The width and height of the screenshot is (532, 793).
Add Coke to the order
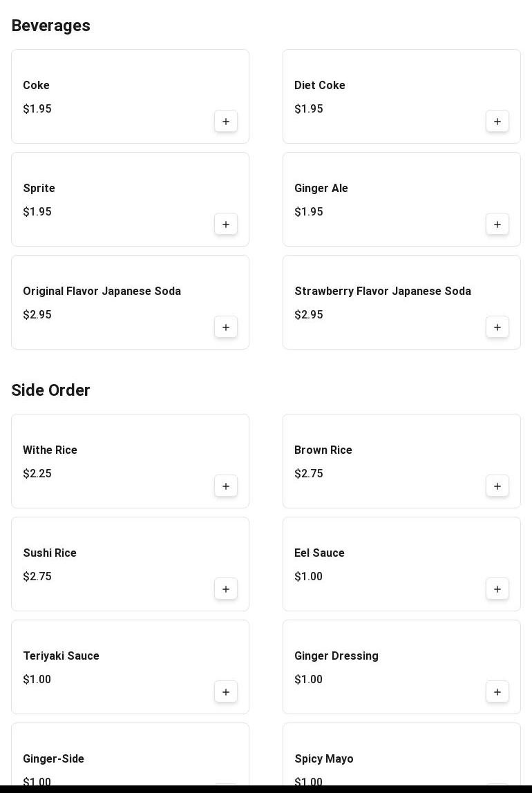226,122
